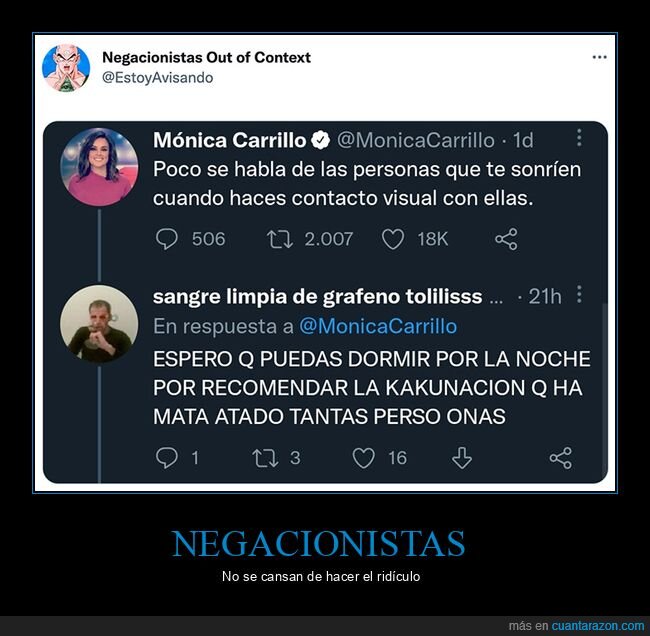Click the NEGACIONISTAS headline title
650x636 pixels.
[x=318, y=544]
